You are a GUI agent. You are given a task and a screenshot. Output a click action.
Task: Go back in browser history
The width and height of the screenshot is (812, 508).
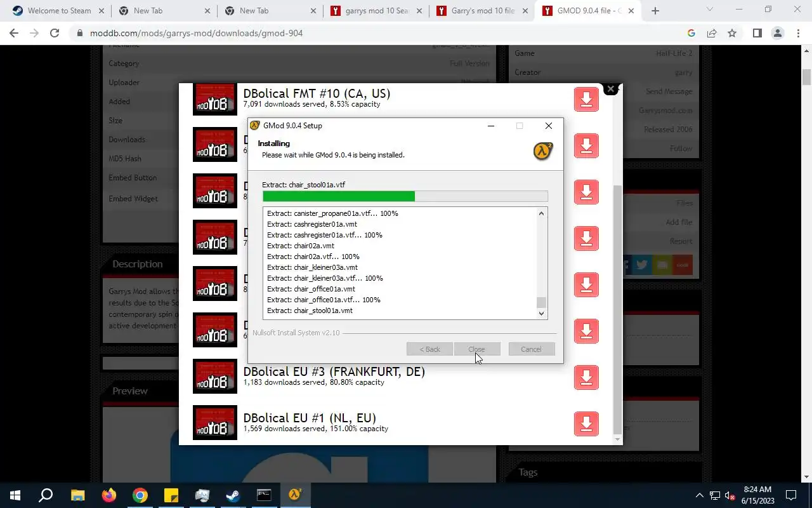(14, 33)
